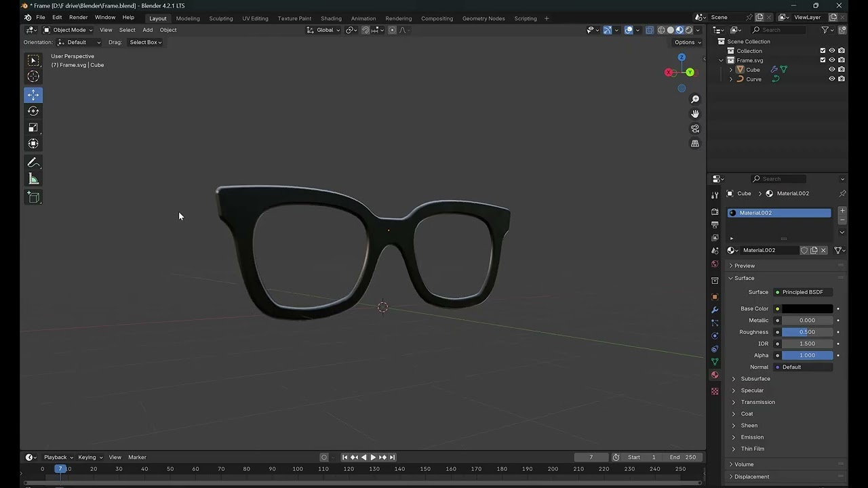Open the Tool properties tab
The width and height of the screenshot is (868, 488).
tap(715, 195)
